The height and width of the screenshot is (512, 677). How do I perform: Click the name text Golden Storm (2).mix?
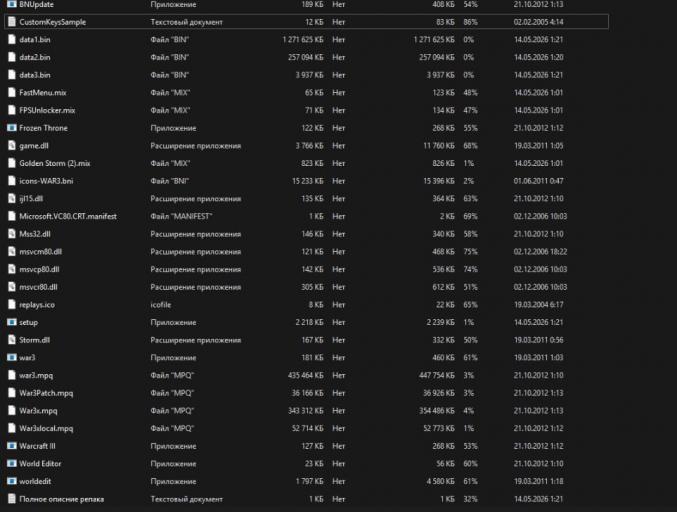pyautogui.click(x=55, y=164)
